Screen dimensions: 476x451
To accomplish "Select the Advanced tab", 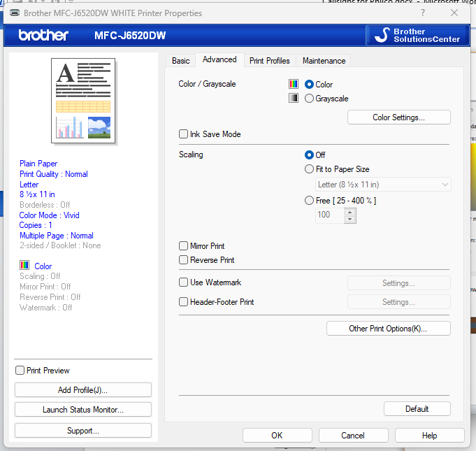I will tap(219, 59).
